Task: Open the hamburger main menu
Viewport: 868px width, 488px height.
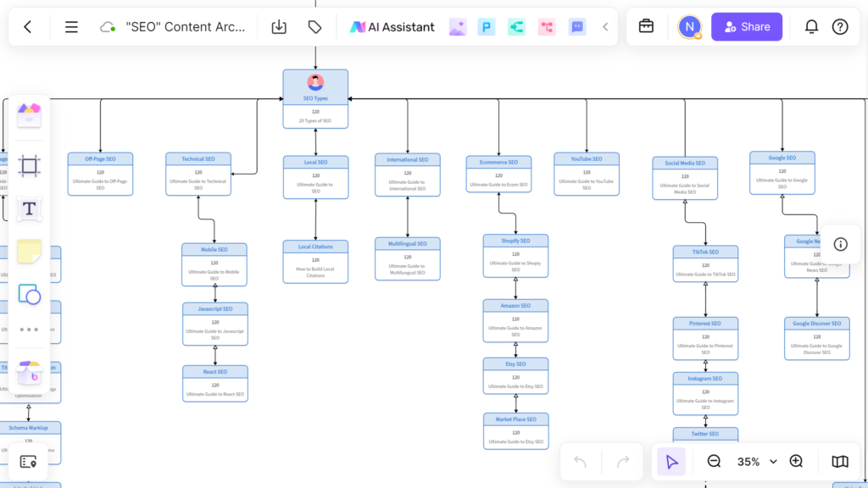Action: (71, 27)
